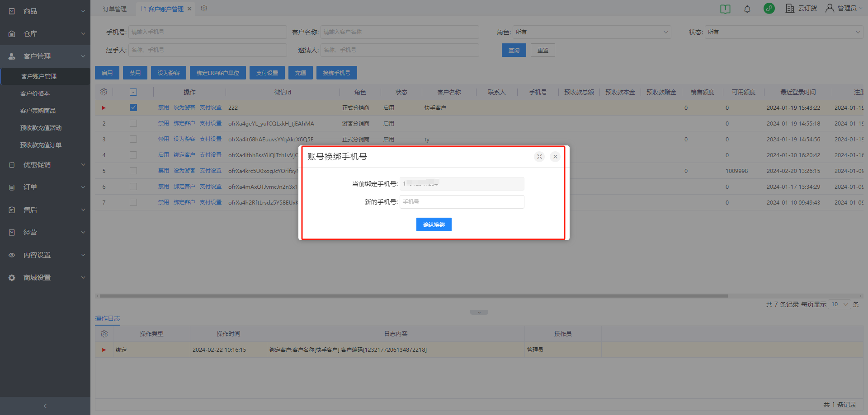This screenshot has height=415, width=868.
Task: Open the 管理员 user icon
Action: coord(830,8)
